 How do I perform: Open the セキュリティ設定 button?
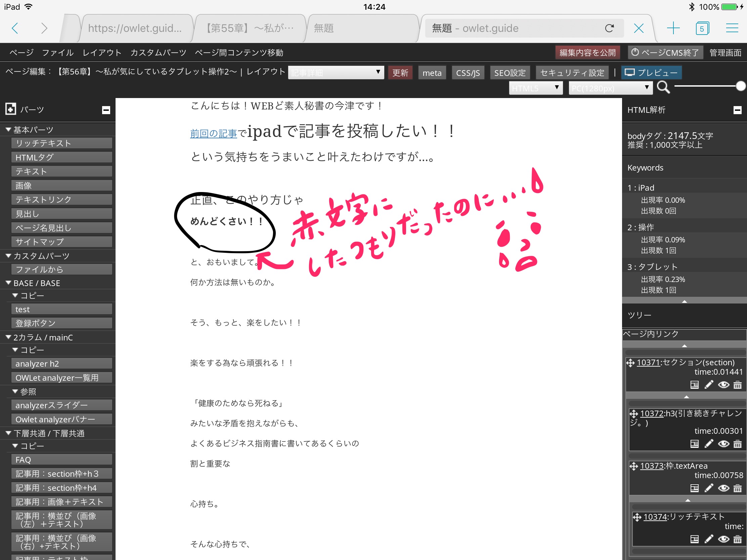572,73
